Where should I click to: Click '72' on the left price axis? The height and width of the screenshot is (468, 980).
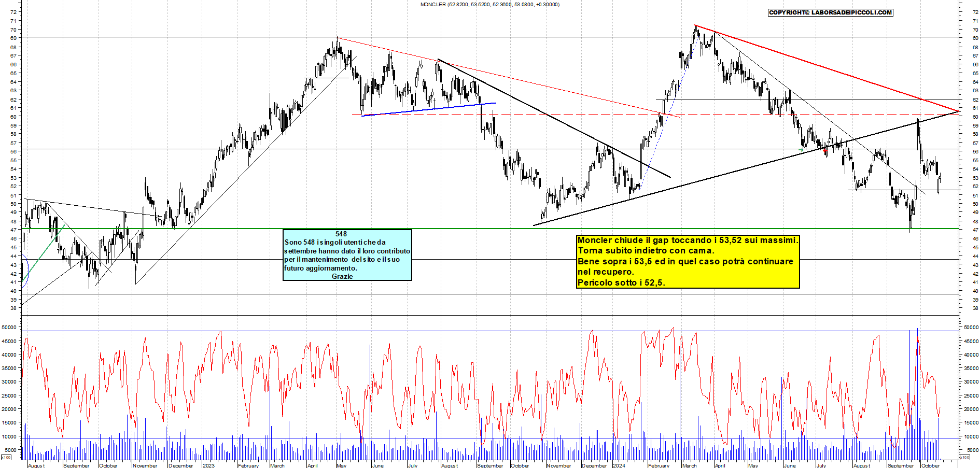click(x=13, y=12)
